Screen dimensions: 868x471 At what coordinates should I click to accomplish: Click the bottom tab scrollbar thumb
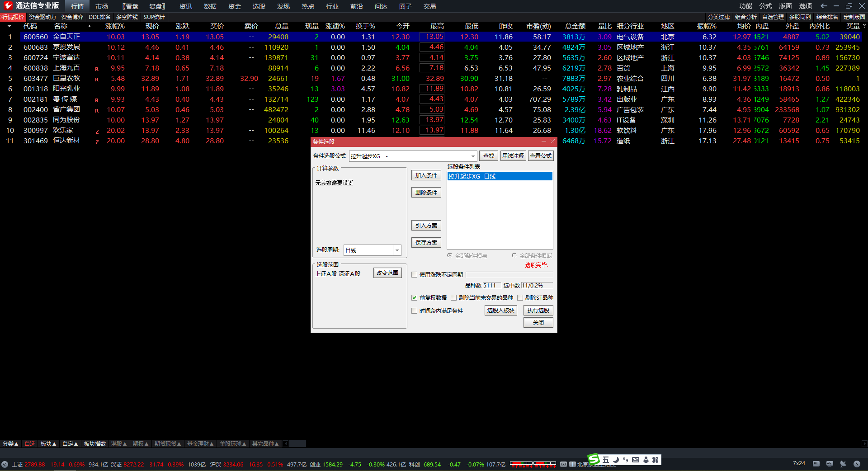tap(297, 444)
